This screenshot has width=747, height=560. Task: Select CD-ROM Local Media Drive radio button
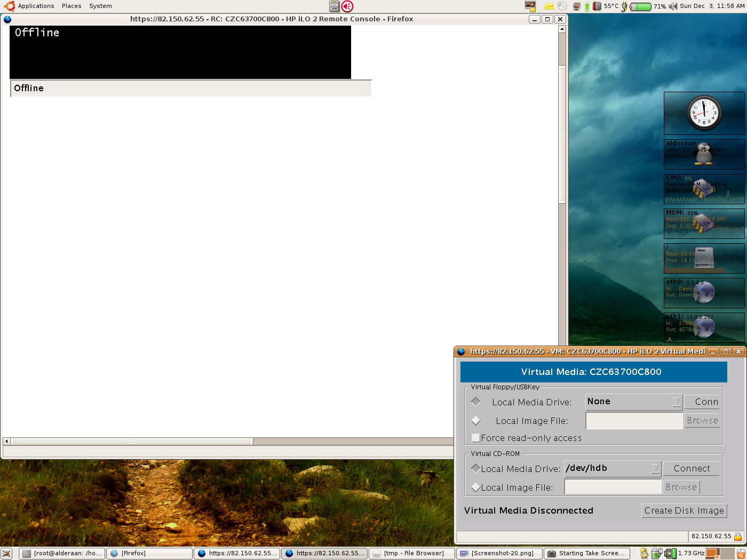click(x=476, y=468)
